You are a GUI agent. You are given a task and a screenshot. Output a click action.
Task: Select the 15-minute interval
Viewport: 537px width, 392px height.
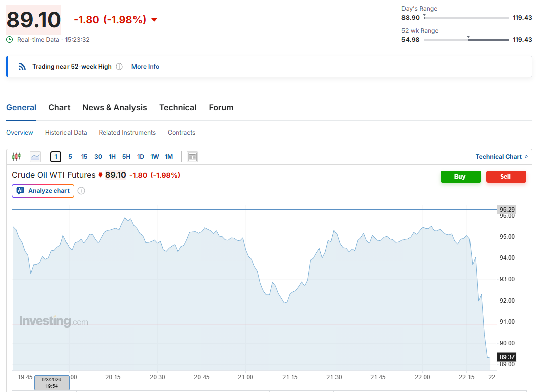[x=84, y=157]
